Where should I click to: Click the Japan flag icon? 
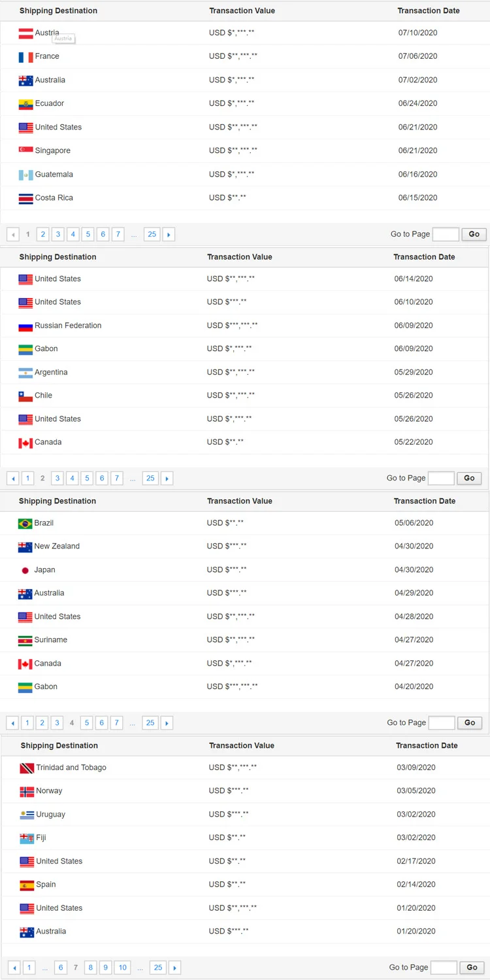click(x=25, y=570)
